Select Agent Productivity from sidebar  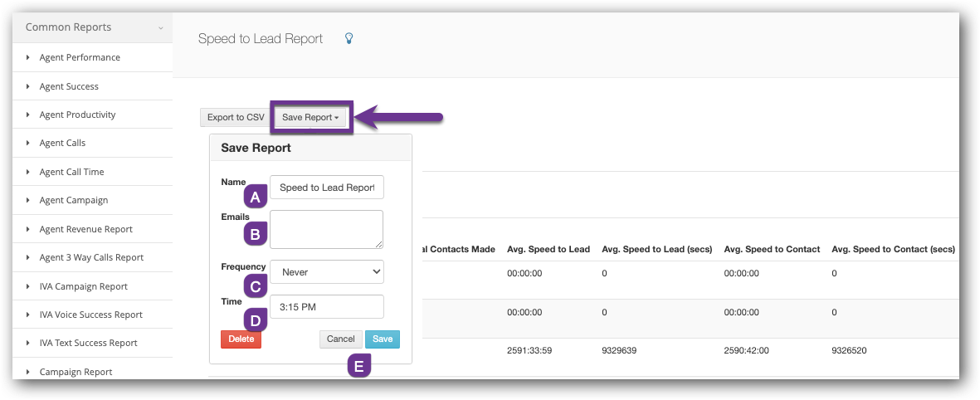point(77,115)
